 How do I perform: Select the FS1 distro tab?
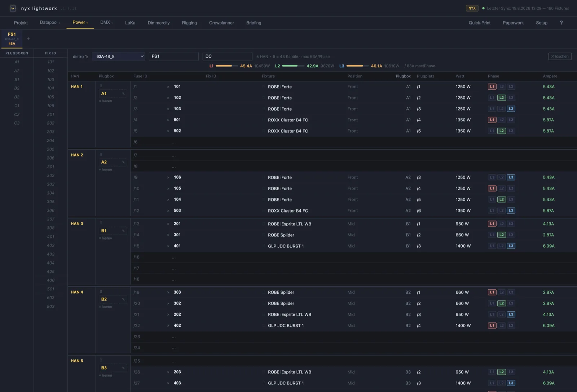[x=12, y=39]
